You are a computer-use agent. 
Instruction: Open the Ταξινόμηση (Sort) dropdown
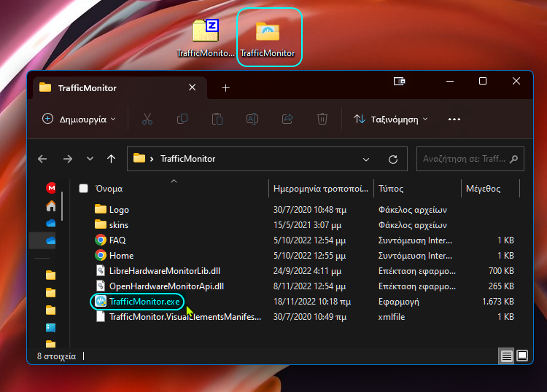point(390,119)
